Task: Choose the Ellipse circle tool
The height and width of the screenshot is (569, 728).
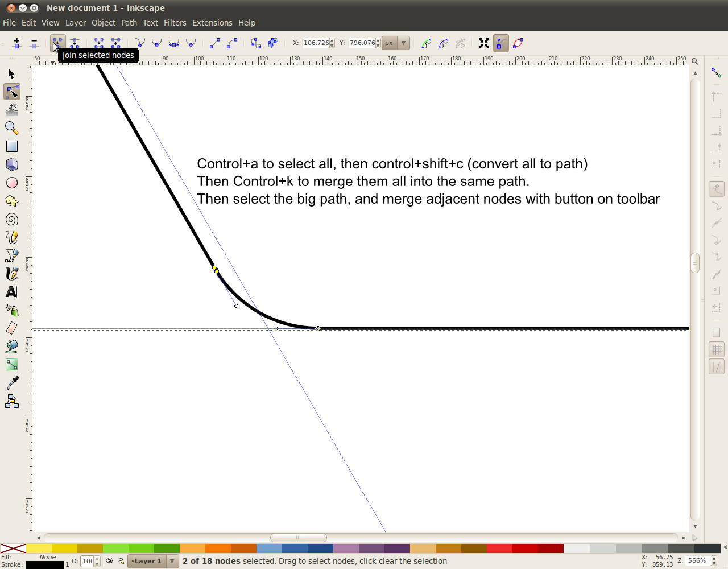Action: [11, 183]
